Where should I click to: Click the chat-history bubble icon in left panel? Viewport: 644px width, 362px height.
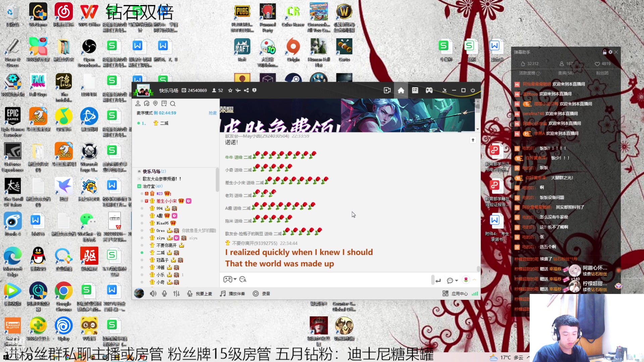point(147,104)
